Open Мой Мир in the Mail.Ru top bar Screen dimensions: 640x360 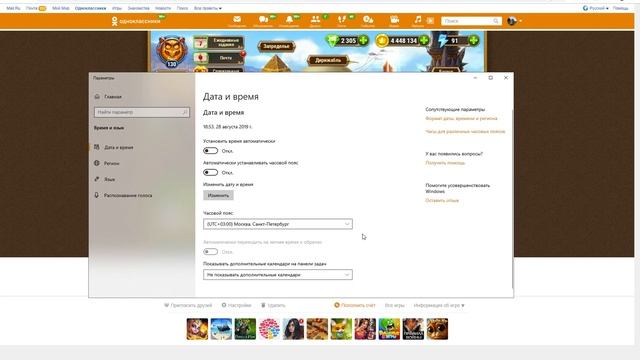pos(60,8)
